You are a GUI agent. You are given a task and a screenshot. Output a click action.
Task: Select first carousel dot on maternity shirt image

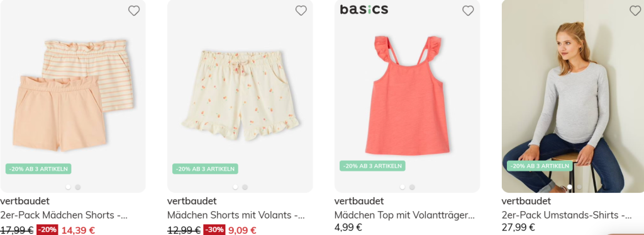click(x=570, y=187)
